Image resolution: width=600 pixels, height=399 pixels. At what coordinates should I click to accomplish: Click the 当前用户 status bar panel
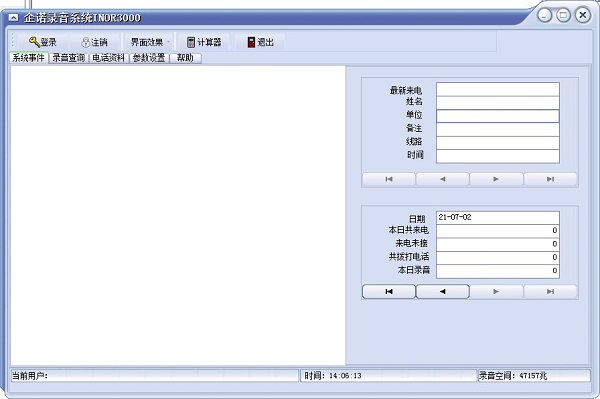154,376
